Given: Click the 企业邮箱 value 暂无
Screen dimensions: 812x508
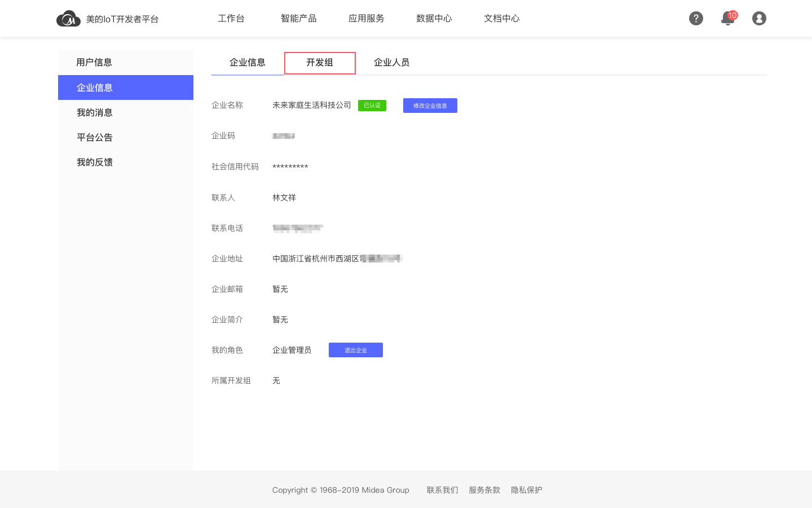Looking at the screenshot, I should pyautogui.click(x=280, y=289).
